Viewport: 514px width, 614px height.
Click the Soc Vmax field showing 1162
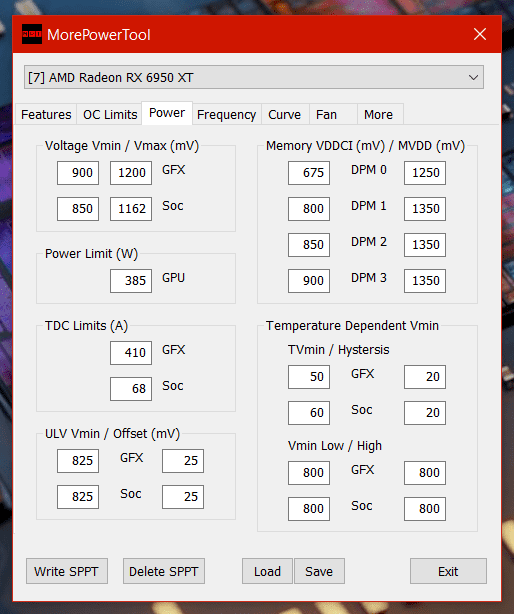(131, 209)
